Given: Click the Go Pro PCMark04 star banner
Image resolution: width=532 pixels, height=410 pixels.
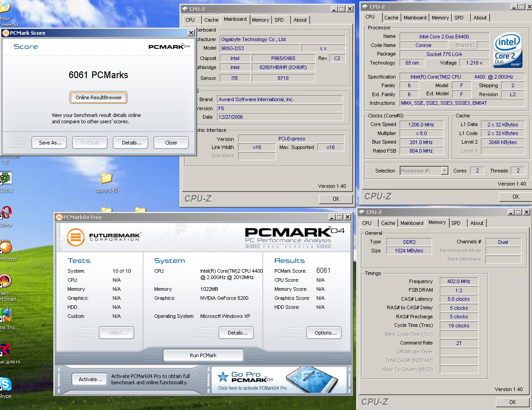Looking at the screenshot, I should click(279, 379).
